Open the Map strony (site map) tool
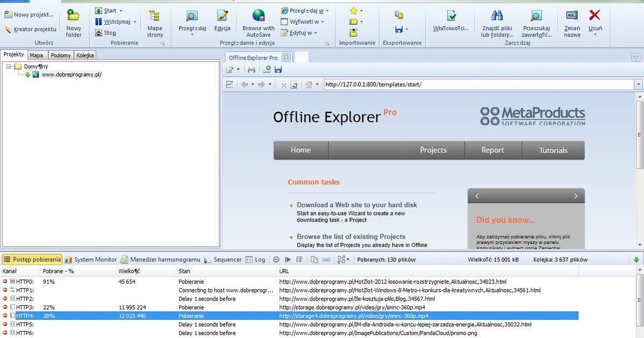The image size is (644, 338). pos(155,21)
